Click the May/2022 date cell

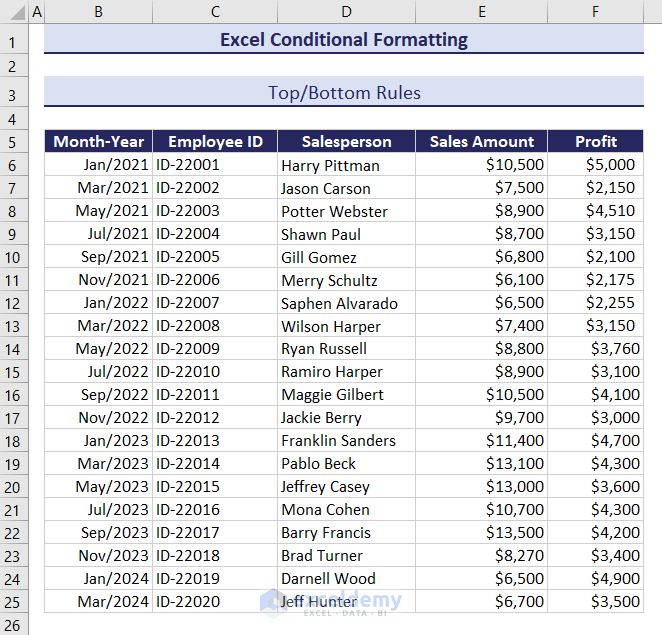[x=98, y=349]
